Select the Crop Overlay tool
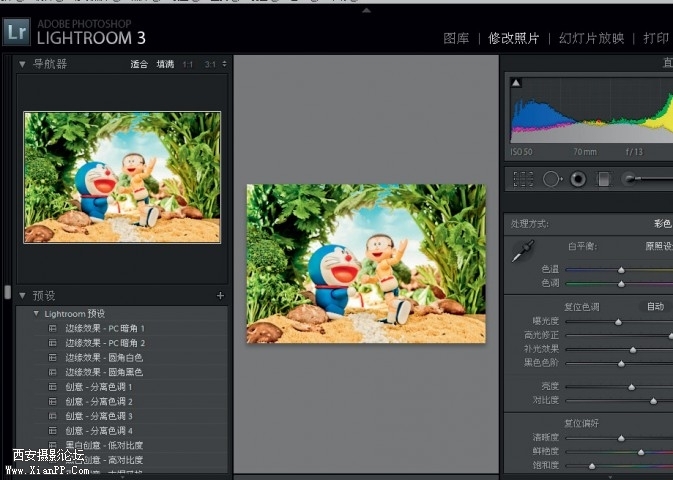The width and height of the screenshot is (673, 480). point(523,179)
